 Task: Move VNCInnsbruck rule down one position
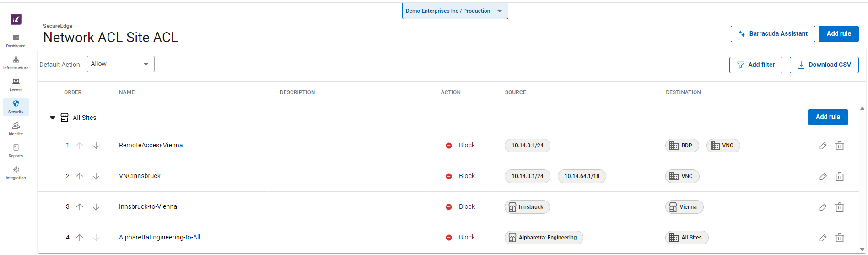(96, 176)
